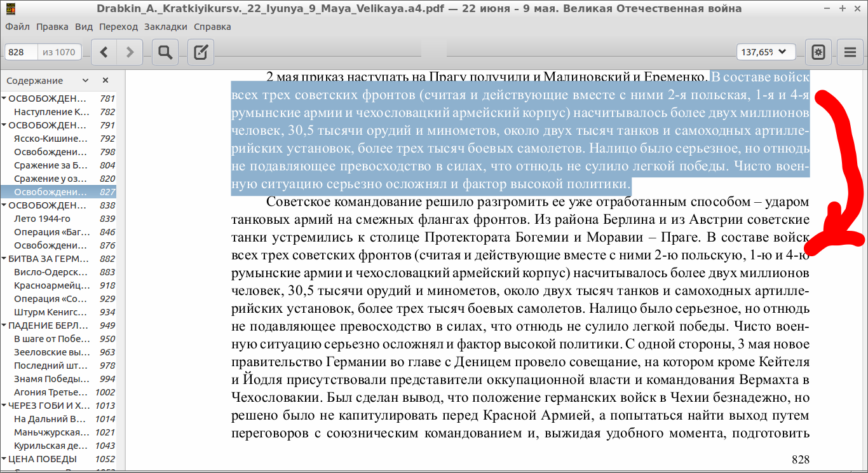This screenshot has width=868, height=473.
Task: Open the zoom level 137,65% dropdown
Action: point(766,52)
